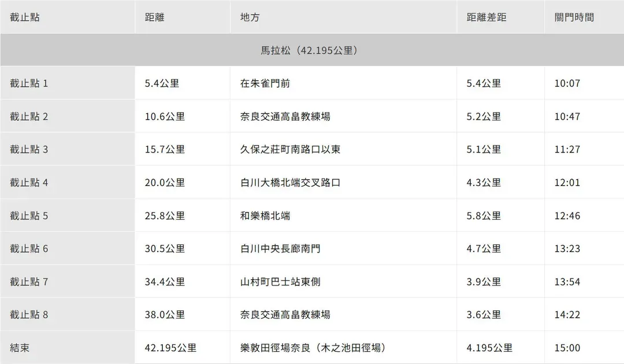The width and height of the screenshot is (624, 364).
Task: Click the closing time 13:54
Action: click(x=567, y=281)
